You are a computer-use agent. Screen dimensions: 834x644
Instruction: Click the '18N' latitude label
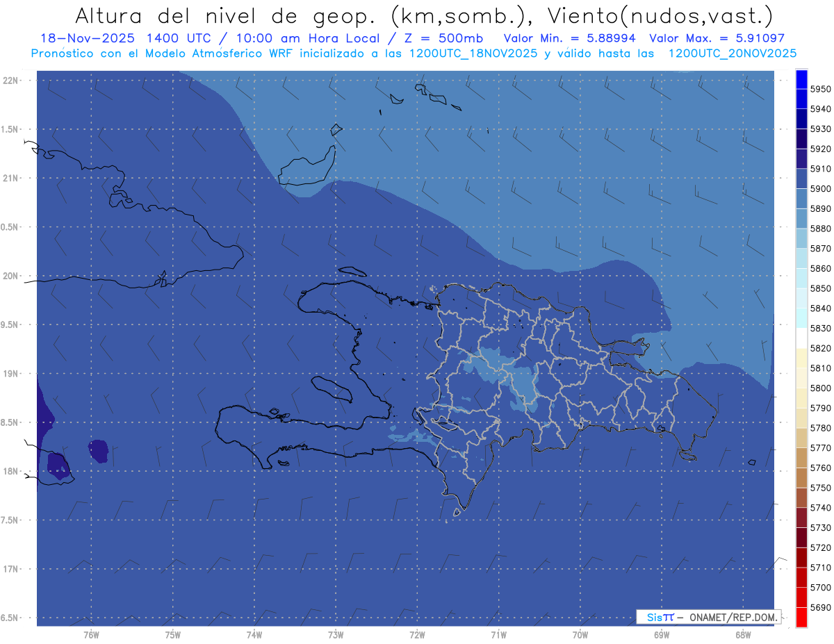10,471
